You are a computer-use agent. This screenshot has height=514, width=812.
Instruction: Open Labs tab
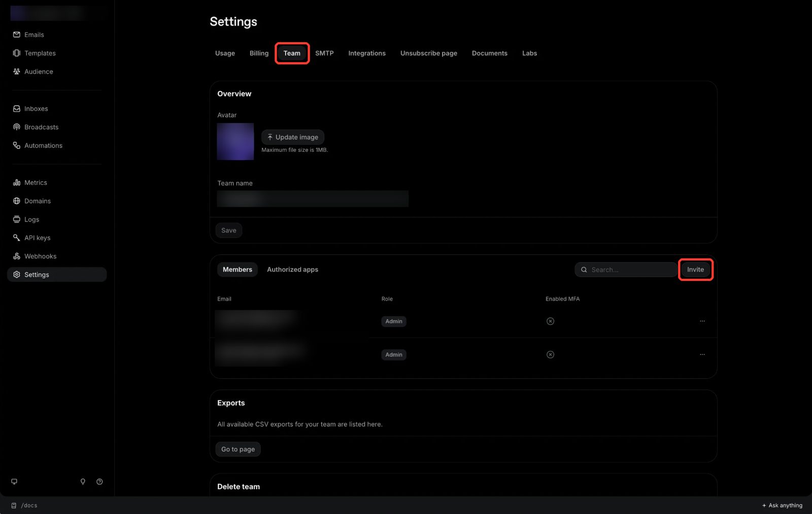coord(529,53)
